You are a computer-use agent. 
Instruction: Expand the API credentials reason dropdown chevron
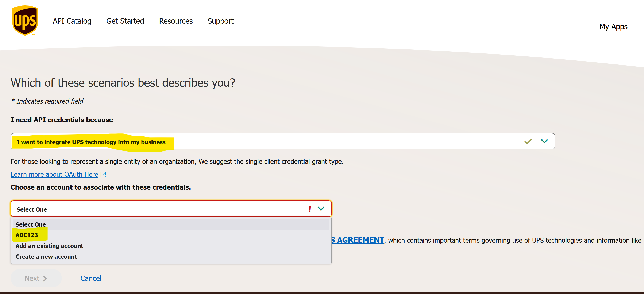point(544,141)
